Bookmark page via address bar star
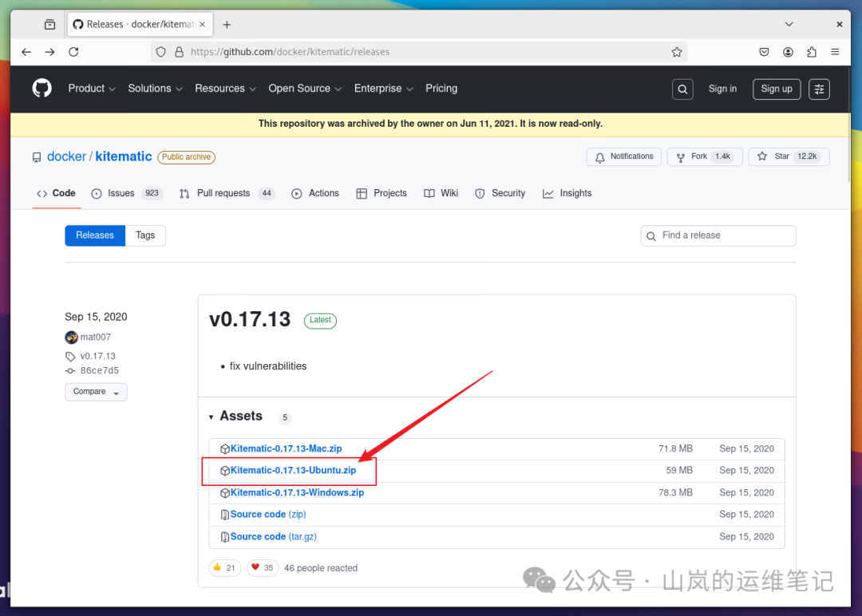The width and height of the screenshot is (862, 616). coord(677,51)
